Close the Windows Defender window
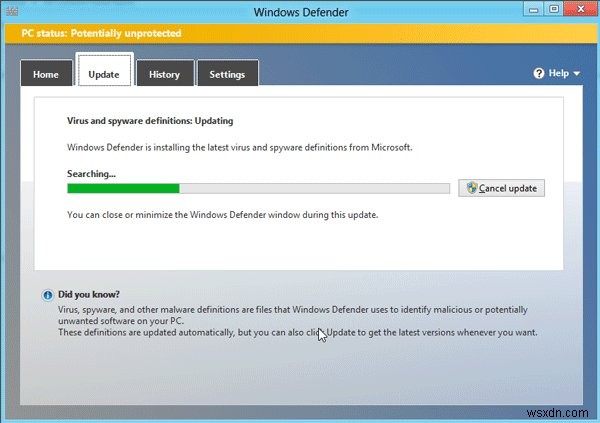The width and height of the screenshot is (600, 423). pos(580,9)
